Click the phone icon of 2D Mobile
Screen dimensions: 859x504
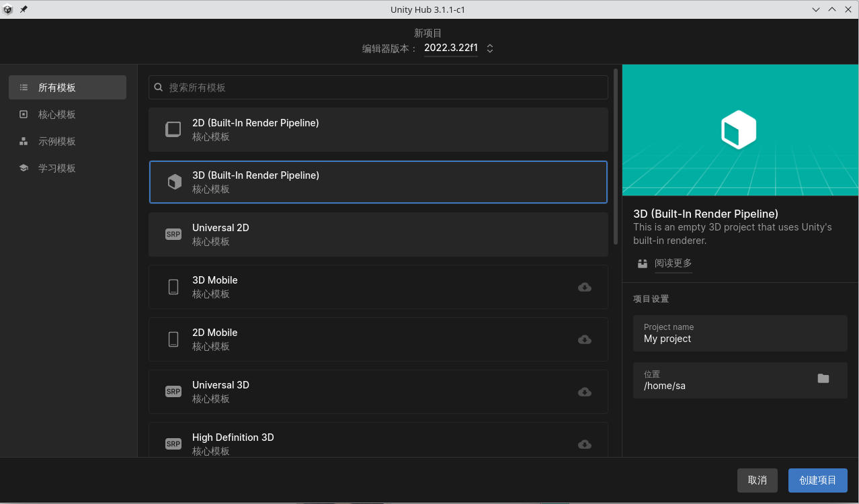point(173,339)
